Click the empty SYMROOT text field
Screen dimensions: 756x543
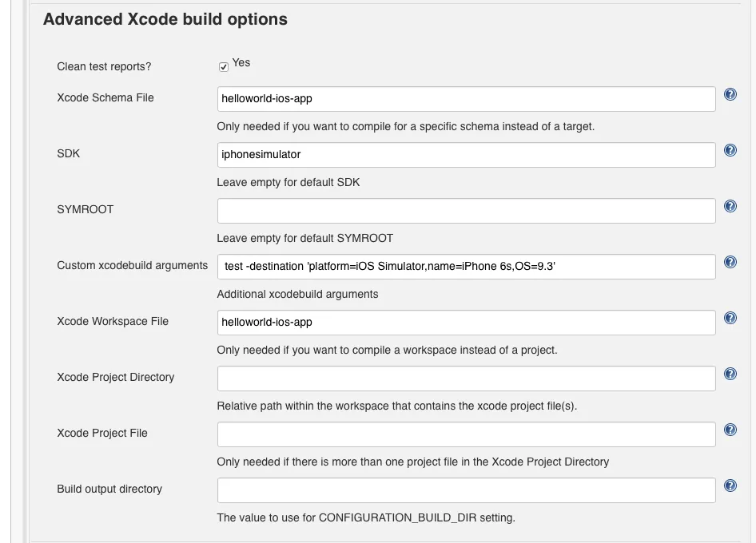tap(466, 211)
